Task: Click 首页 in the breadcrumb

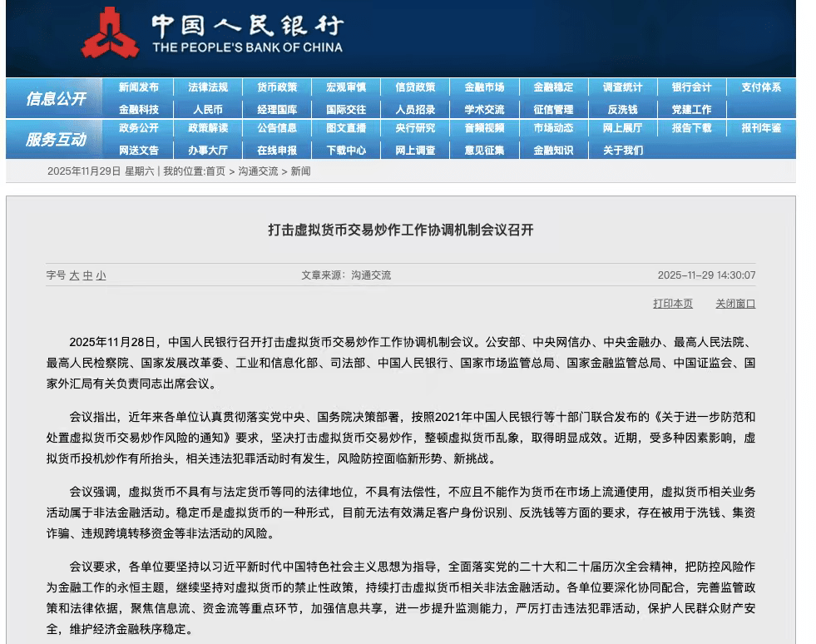Action: (x=215, y=171)
